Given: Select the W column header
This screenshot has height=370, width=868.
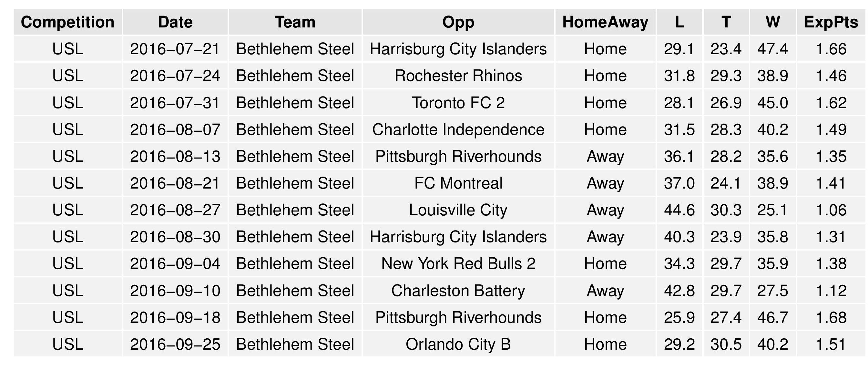Looking at the screenshot, I should [773, 22].
